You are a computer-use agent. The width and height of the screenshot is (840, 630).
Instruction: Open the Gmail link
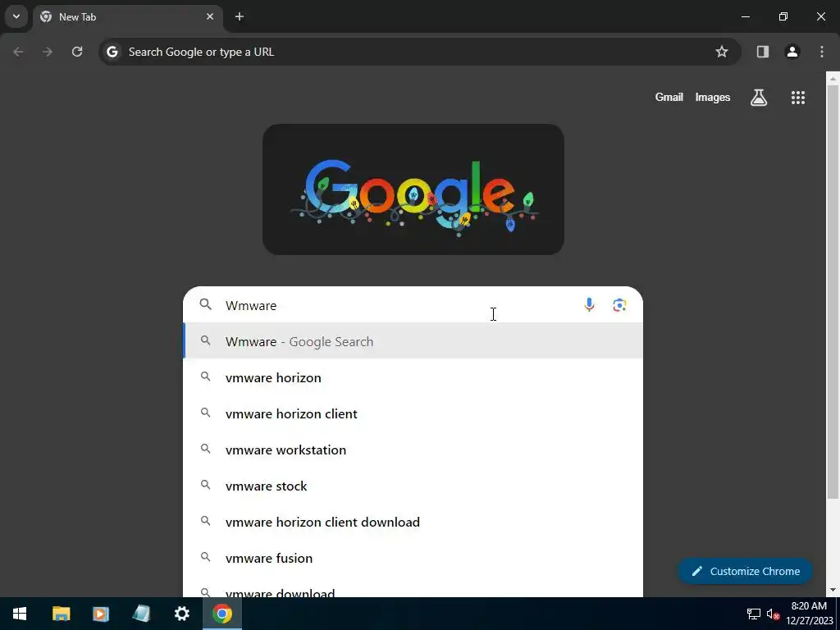pyautogui.click(x=669, y=97)
